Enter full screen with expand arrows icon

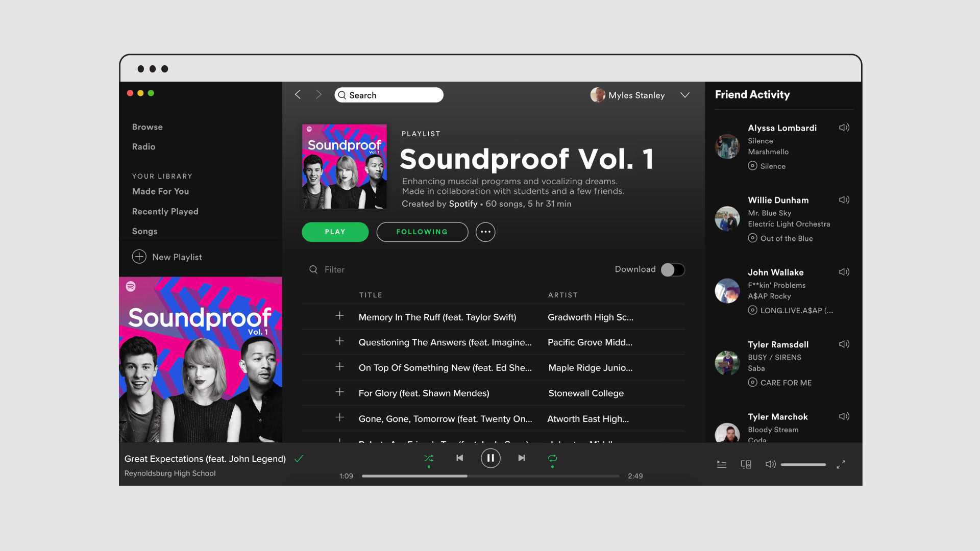coord(841,464)
